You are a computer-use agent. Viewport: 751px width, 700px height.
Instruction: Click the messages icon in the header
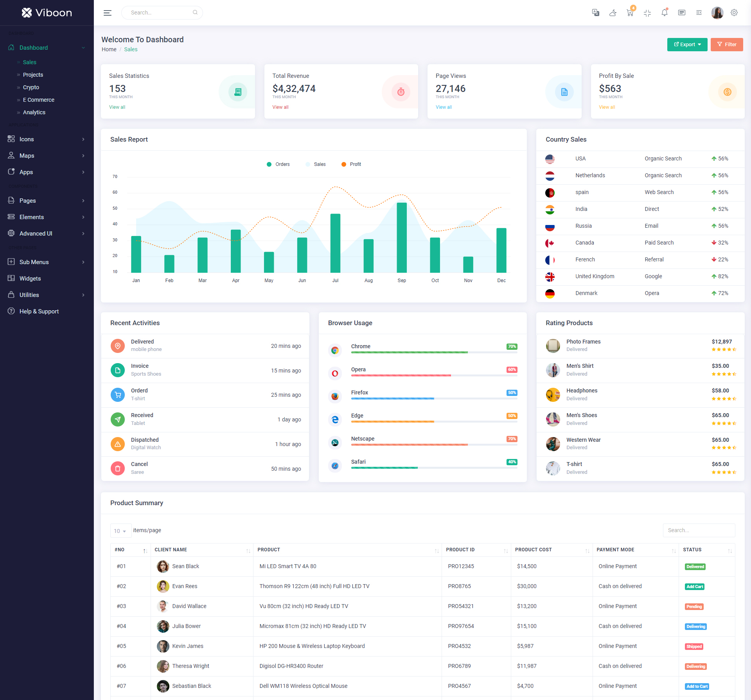pos(681,13)
